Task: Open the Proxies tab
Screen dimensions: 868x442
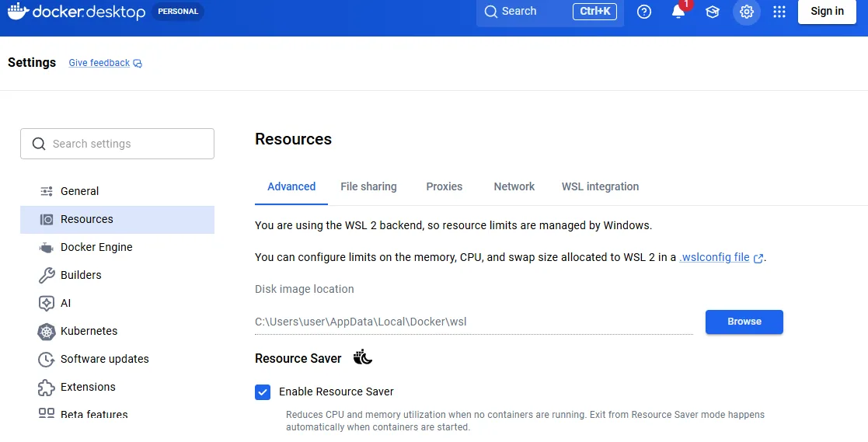Action: 444,187
